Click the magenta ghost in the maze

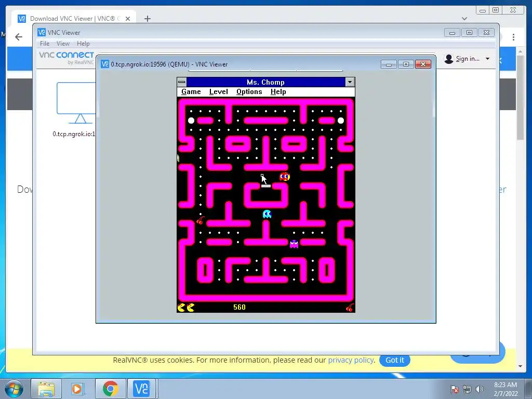tap(294, 244)
